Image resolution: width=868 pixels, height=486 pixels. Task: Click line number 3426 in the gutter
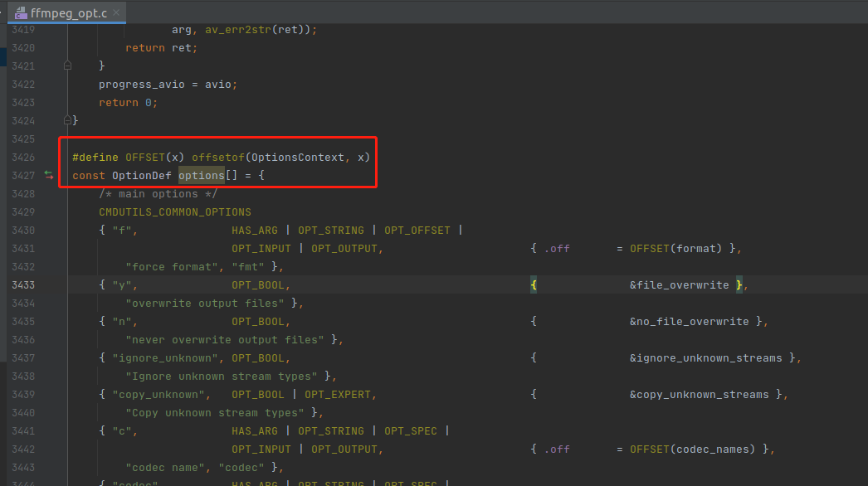(x=23, y=157)
